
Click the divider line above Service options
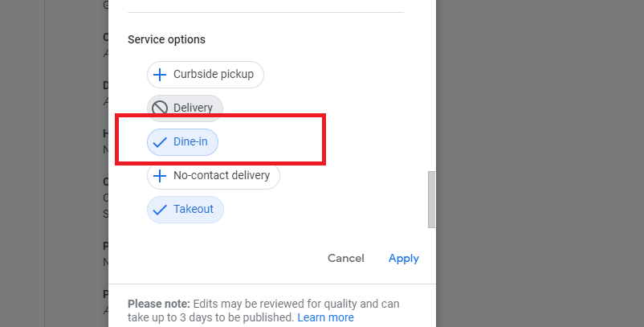(265, 12)
